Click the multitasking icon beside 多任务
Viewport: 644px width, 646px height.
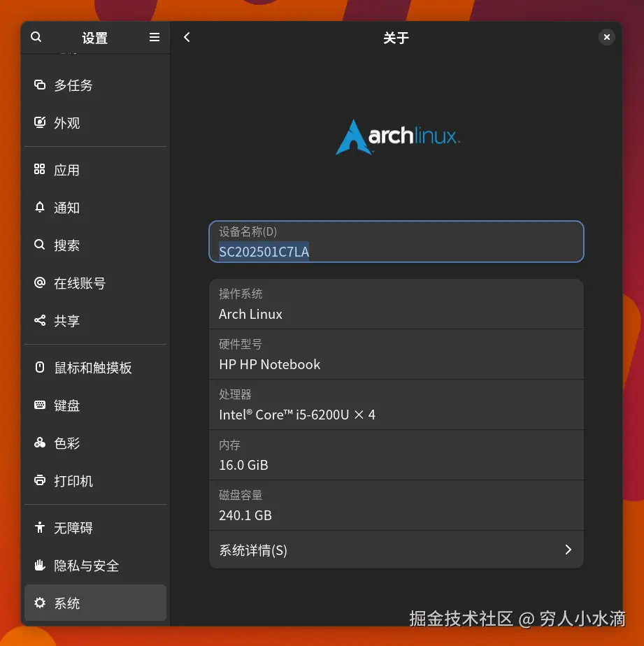(x=40, y=85)
